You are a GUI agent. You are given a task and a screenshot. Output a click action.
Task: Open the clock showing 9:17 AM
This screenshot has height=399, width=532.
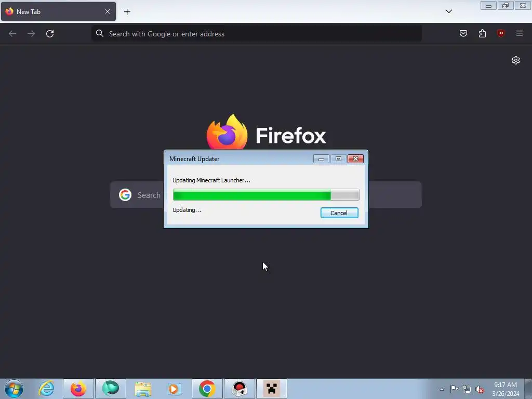(x=505, y=389)
